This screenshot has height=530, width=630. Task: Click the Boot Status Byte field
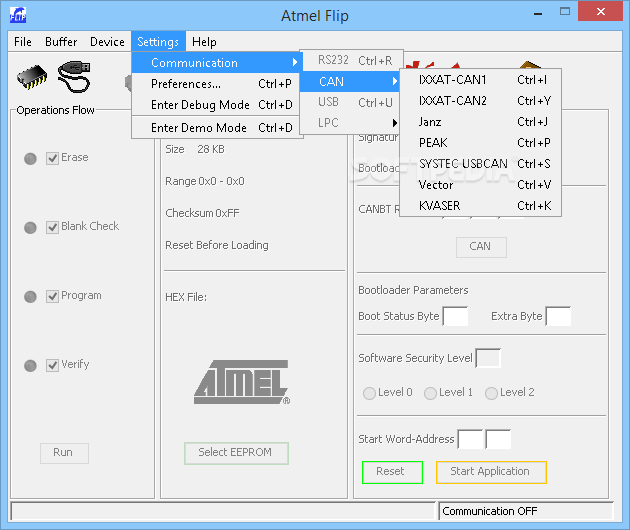point(455,316)
